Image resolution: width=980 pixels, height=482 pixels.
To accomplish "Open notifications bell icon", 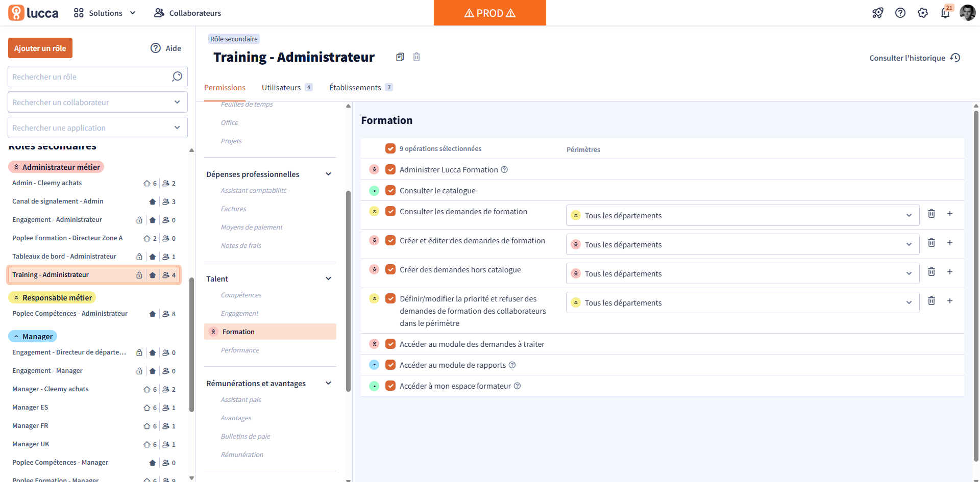I will 945,13.
